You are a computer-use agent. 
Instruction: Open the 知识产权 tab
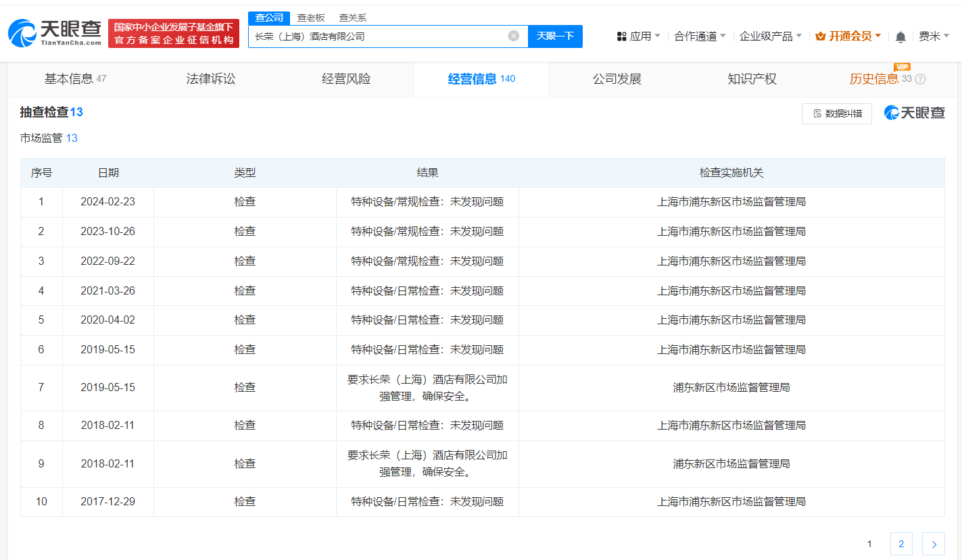point(752,79)
